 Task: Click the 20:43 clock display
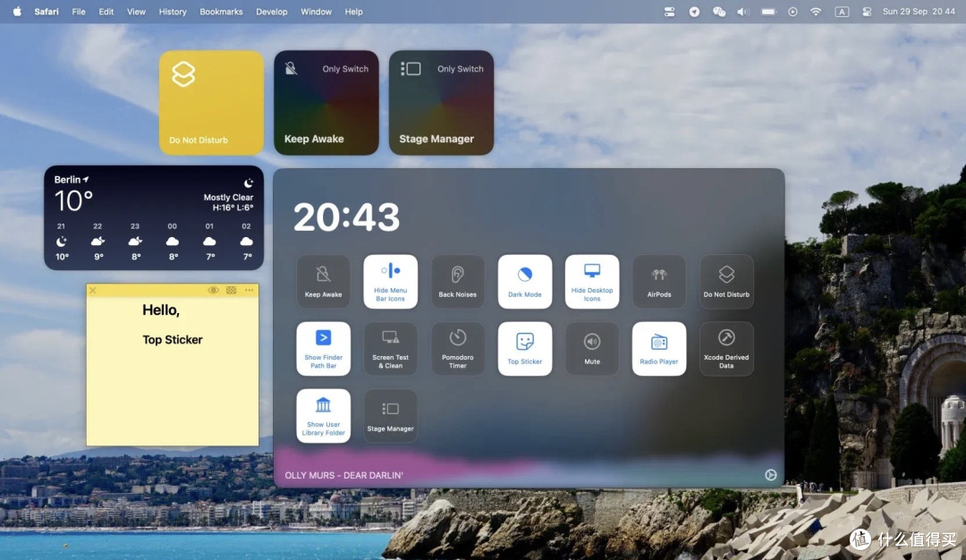tap(346, 216)
